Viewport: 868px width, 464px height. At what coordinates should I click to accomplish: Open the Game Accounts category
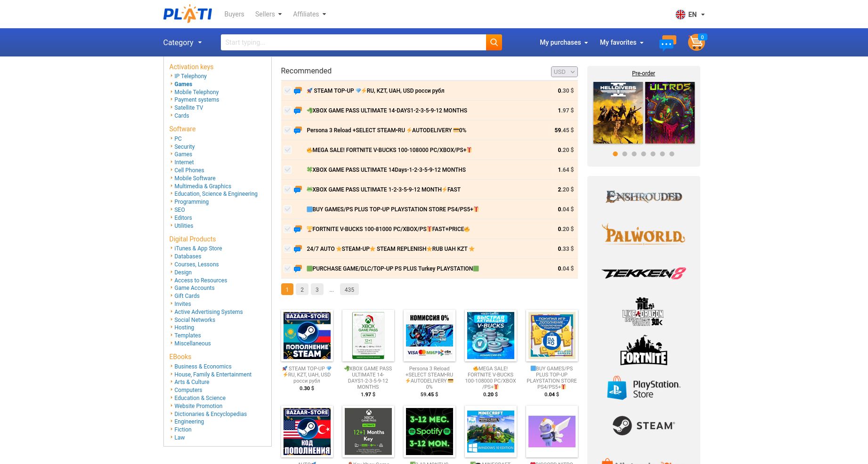coord(195,288)
